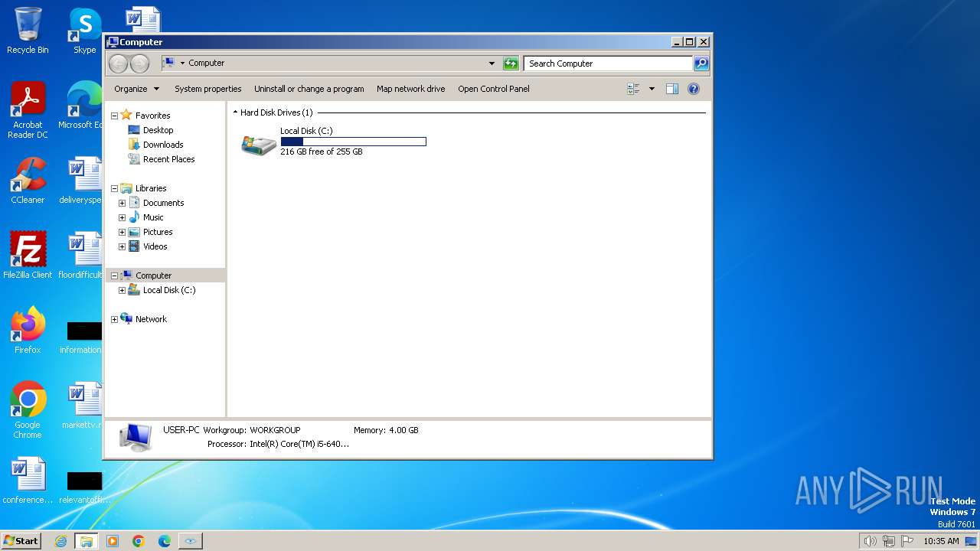Expand the Videos library node

[122, 247]
